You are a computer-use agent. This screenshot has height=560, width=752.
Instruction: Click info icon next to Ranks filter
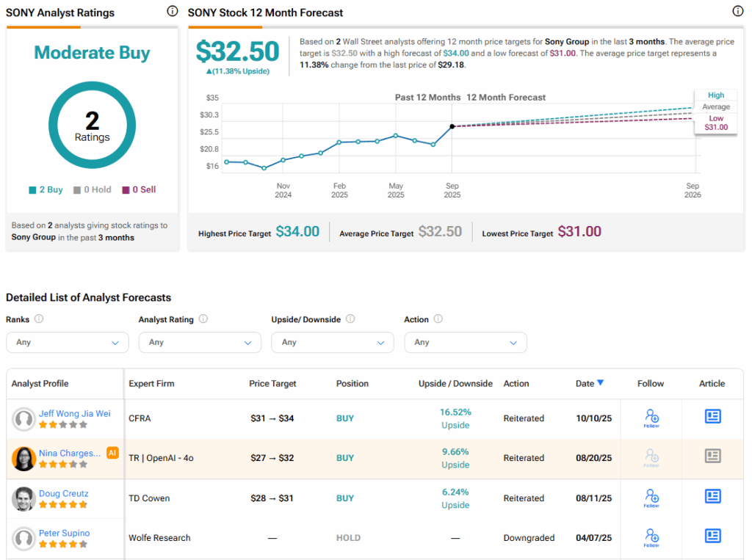tap(39, 319)
